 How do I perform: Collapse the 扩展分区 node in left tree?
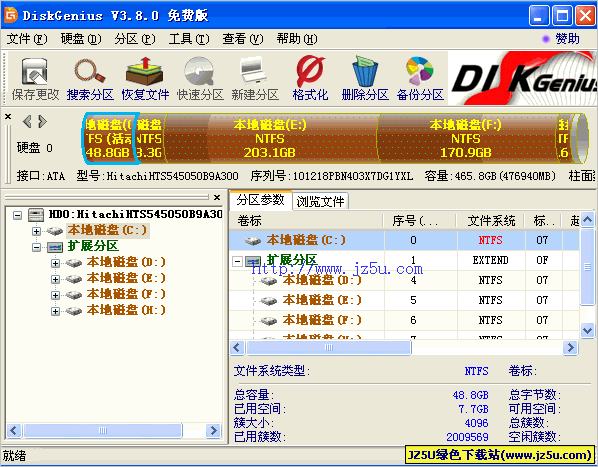(x=36, y=247)
